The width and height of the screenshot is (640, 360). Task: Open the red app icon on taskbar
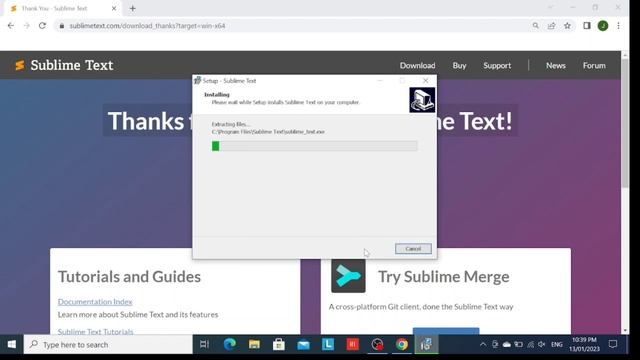coord(353,344)
